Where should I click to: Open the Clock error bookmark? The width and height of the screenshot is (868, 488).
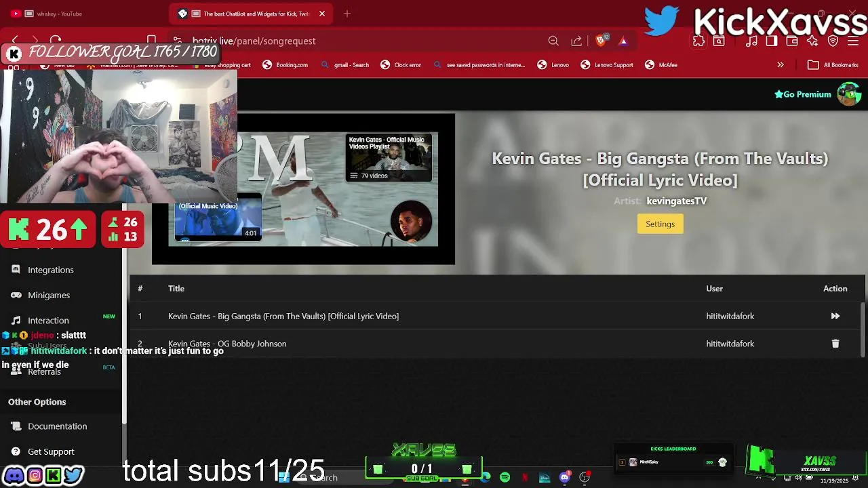pos(401,65)
